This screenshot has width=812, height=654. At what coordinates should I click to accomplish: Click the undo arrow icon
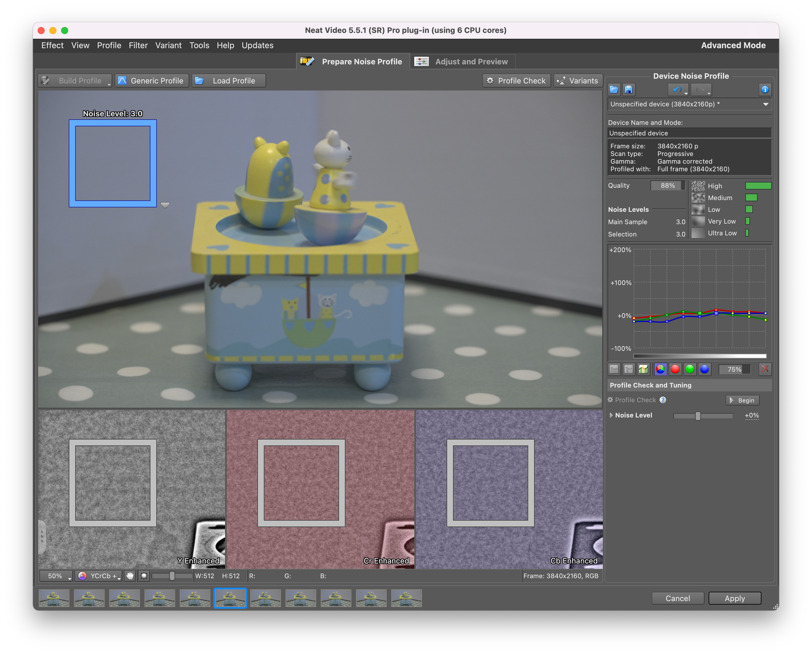pos(677,90)
